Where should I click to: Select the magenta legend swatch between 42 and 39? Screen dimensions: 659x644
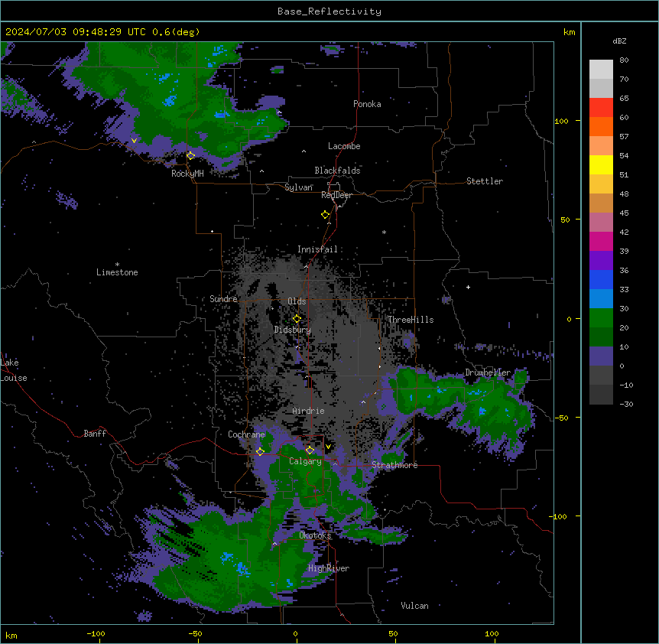pyautogui.click(x=601, y=241)
